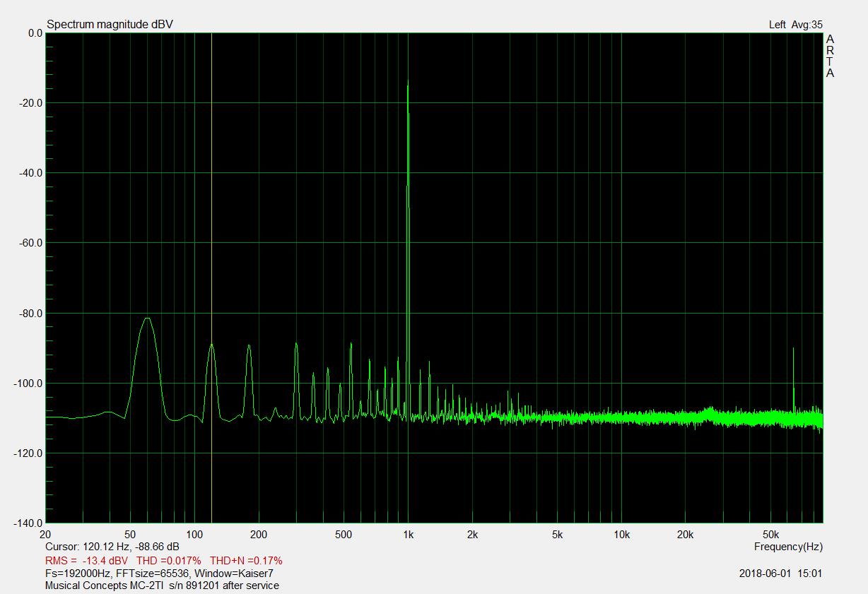Click the "20k" x-axis label
This screenshot has height=594, width=868.
click(685, 535)
